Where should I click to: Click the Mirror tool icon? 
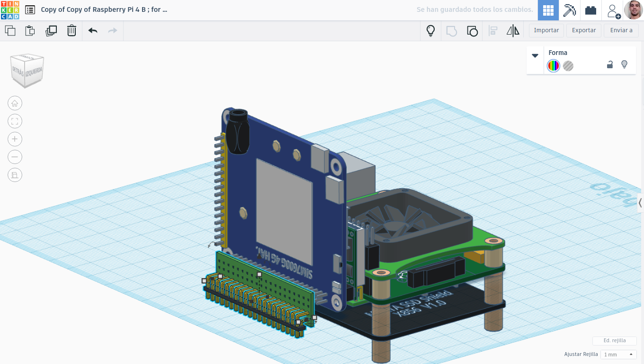tap(513, 31)
